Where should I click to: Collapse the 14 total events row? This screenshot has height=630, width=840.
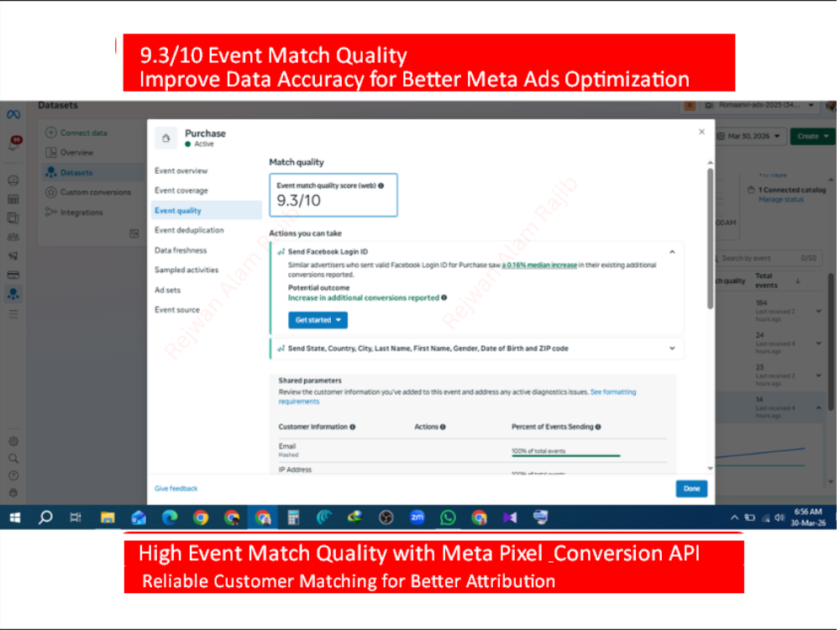tap(818, 408)
